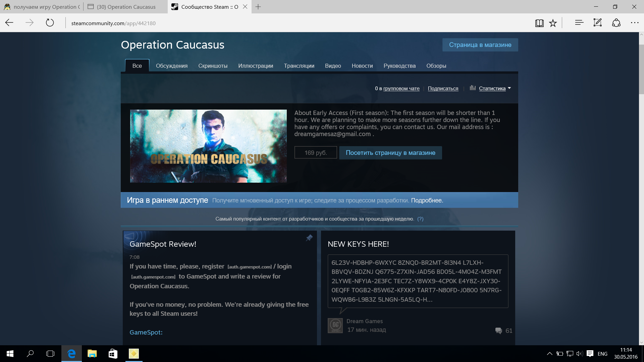Click the announcement megaphone icon
Image resolution: width=644 pixels, height=362 pixels.
point(129,236)
